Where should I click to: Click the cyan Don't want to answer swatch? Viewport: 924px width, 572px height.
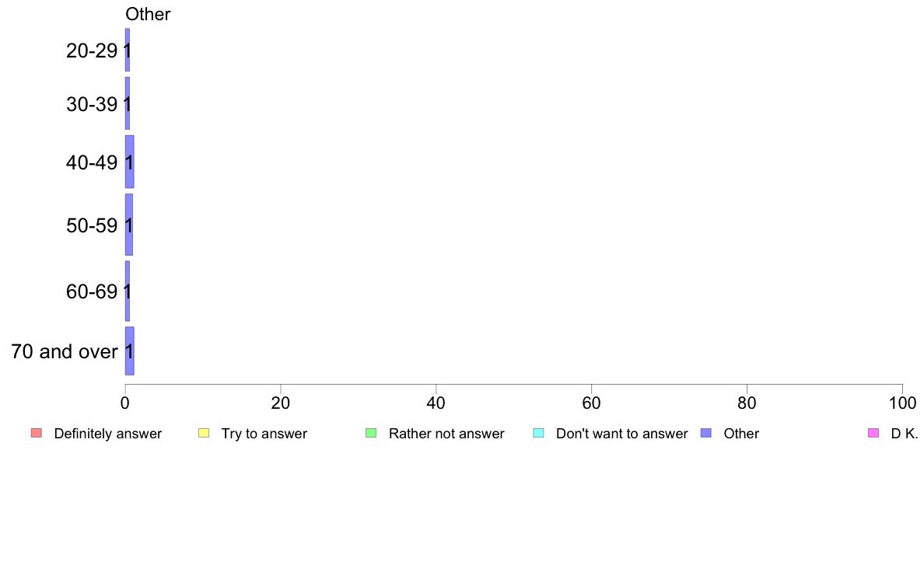click(538, 433)
